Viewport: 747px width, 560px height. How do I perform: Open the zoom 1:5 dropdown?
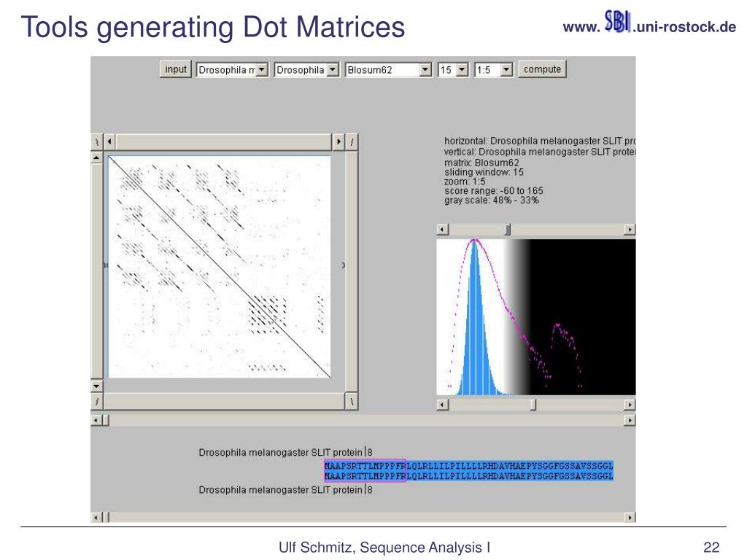point(494,70)
